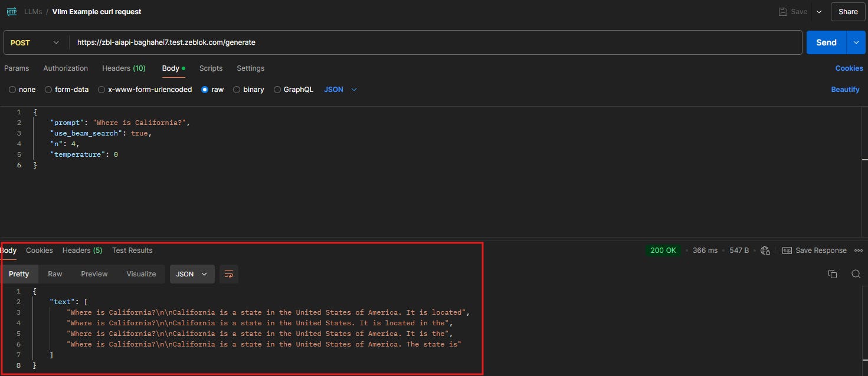This screenshot has height=376, width=868.
Task: Select the GraphQL body type
Action: 293,90
